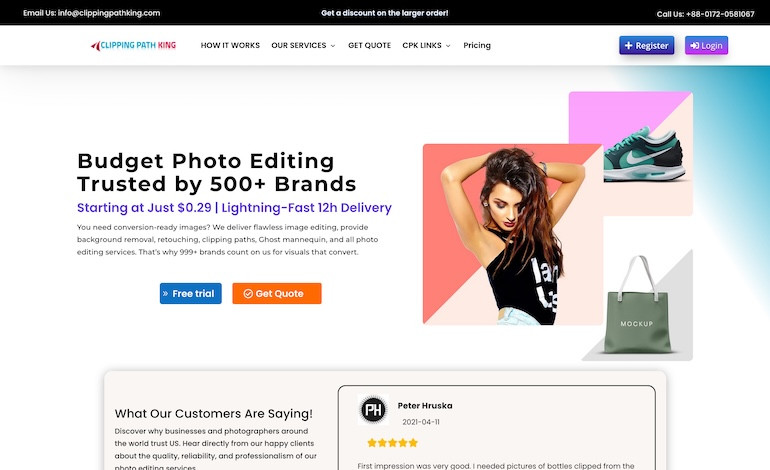Click the info@clippingpathking.com email link

tap(109, 13)
